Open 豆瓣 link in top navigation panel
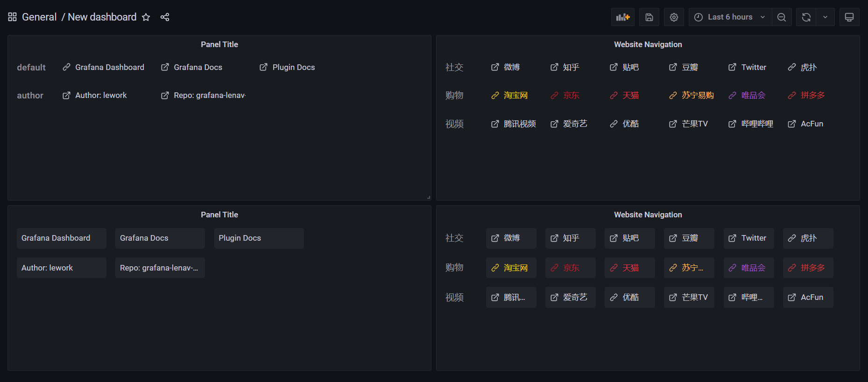Viewport: 868px width, 382px height. click(684, 67)
